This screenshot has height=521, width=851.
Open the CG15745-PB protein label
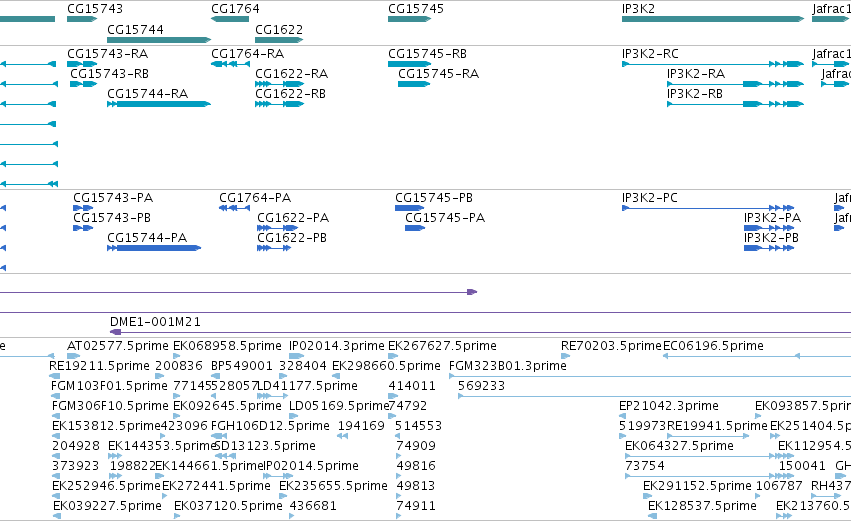click(x=434, y=198)
